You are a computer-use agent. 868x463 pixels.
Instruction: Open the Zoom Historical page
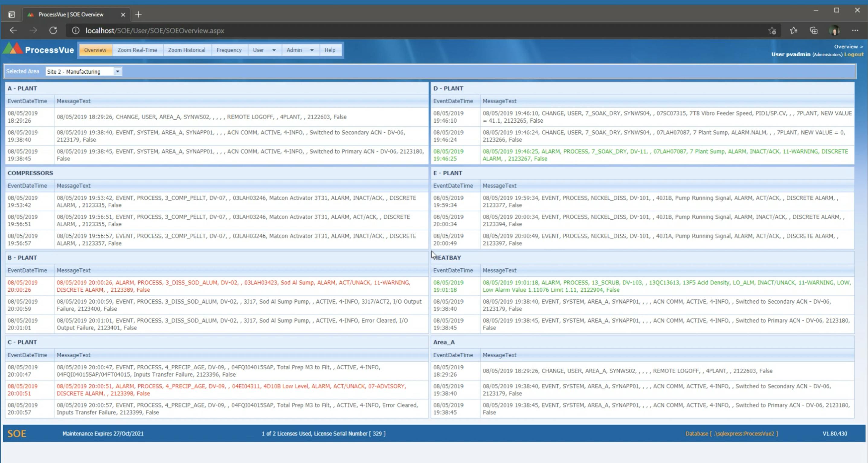[187, 50]
